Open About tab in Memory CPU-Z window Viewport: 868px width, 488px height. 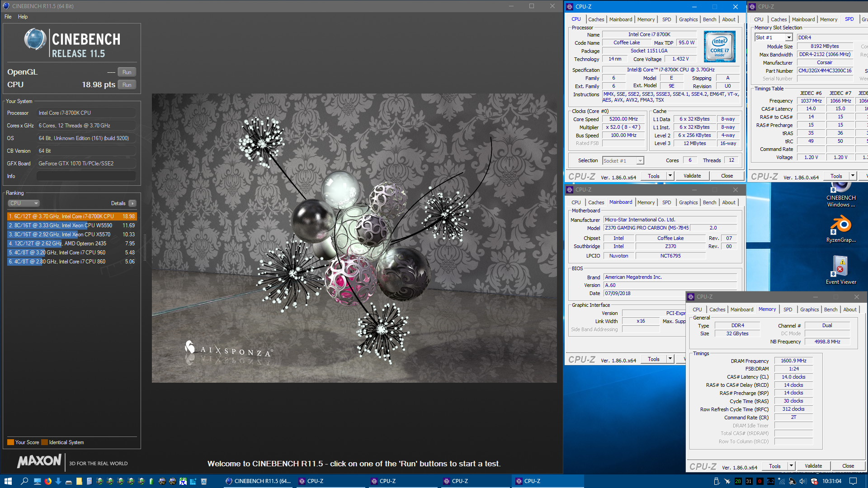(x=850, y=310)
